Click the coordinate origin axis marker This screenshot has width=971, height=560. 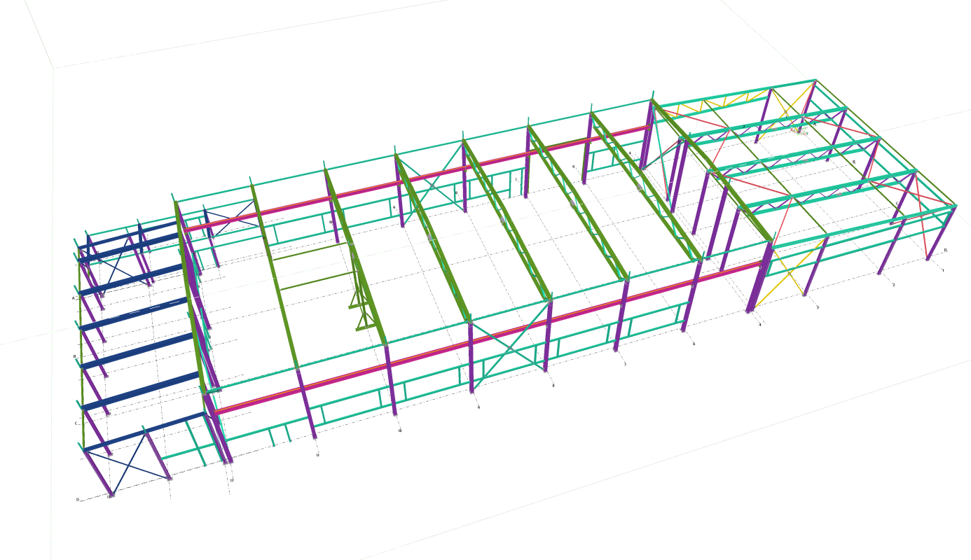tap(799, 129)
